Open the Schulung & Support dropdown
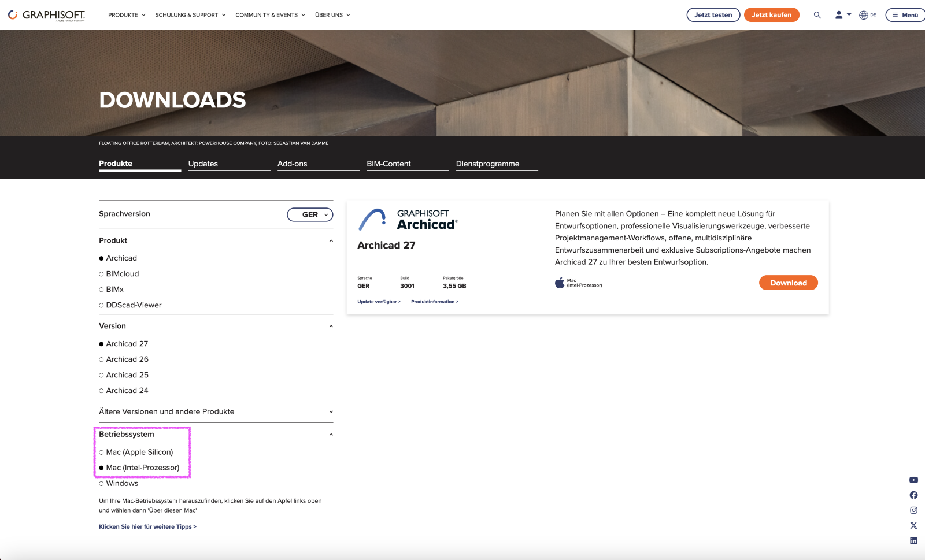 [190, 15]
